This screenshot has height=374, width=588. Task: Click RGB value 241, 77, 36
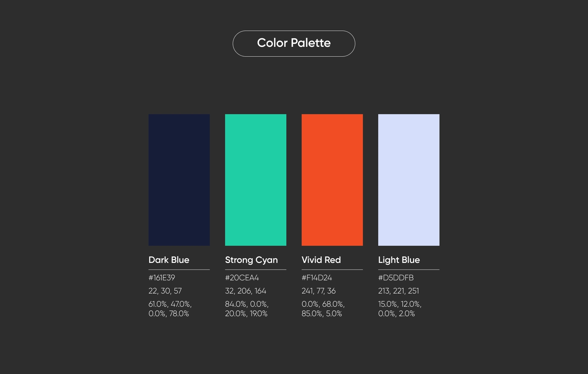318,291
